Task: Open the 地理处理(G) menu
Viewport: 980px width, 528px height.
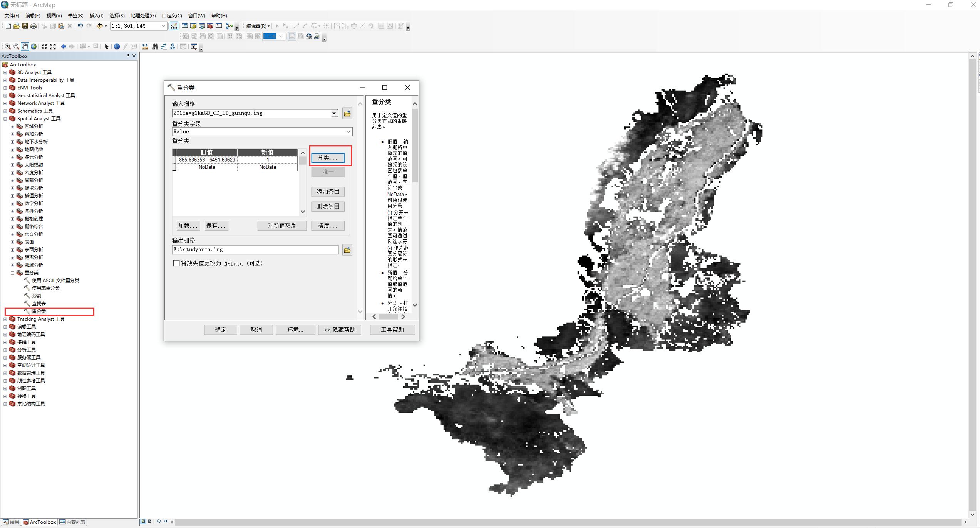Action: click(x=143, y=16)
